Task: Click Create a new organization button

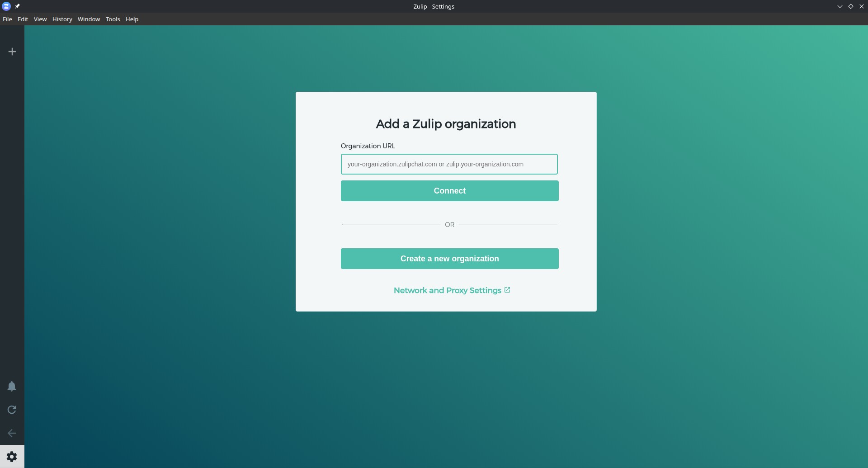Action: pos(449,259)
